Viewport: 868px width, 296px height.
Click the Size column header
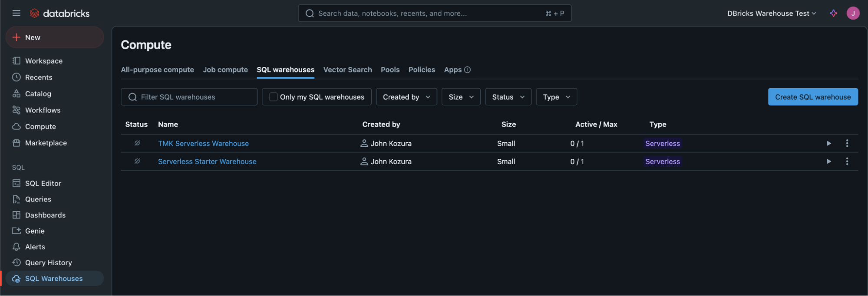tap(508, 125)
